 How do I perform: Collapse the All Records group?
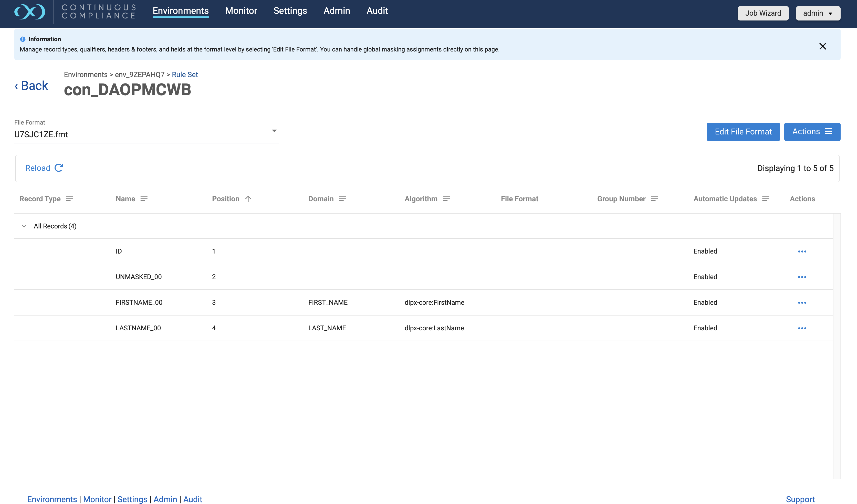click(x=24, y=226)
